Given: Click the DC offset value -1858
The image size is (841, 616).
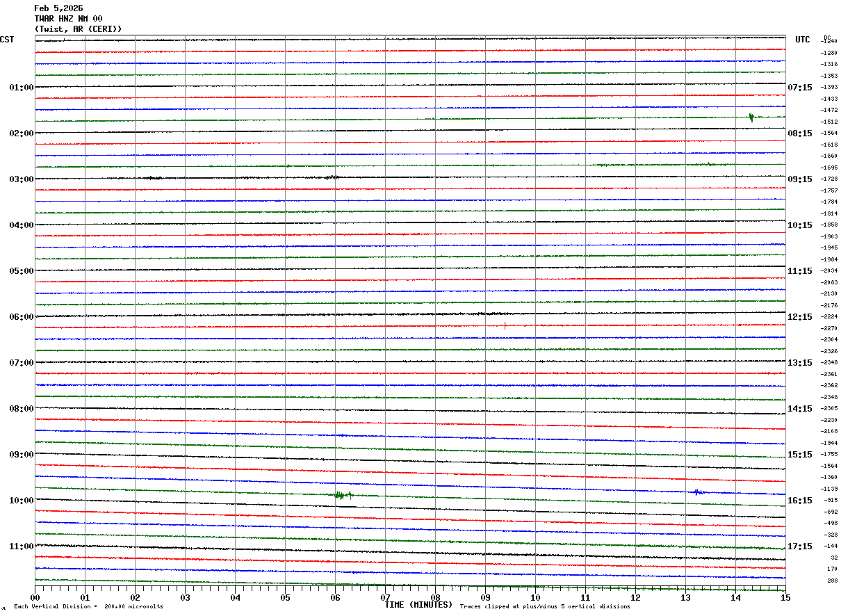Looking at the screenshot, I should pyautogui.click(x=829, y=225).
